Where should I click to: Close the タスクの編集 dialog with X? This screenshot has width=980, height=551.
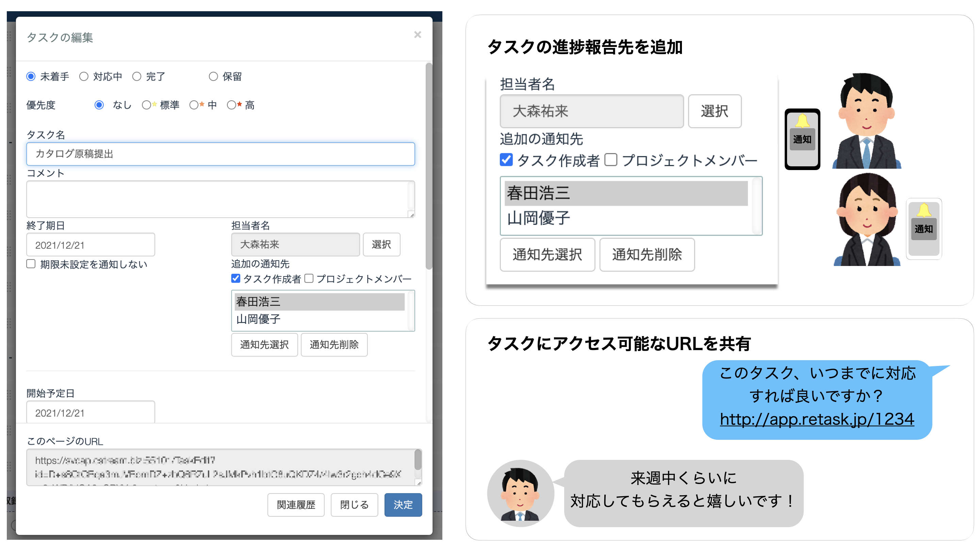pos(417,35)
